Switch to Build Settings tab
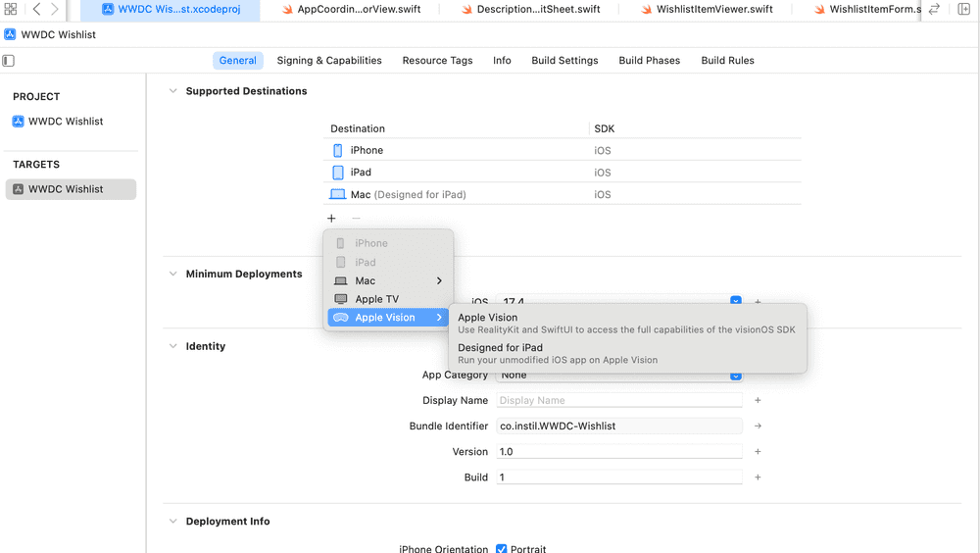Screen dimensions: 980x553 coord(565,61)
